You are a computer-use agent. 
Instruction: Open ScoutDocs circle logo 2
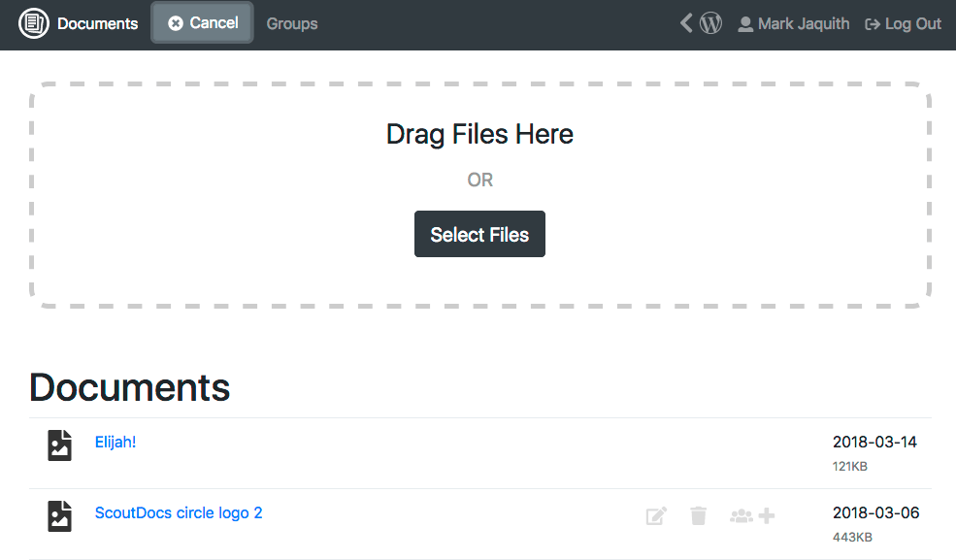click(179, 512)
